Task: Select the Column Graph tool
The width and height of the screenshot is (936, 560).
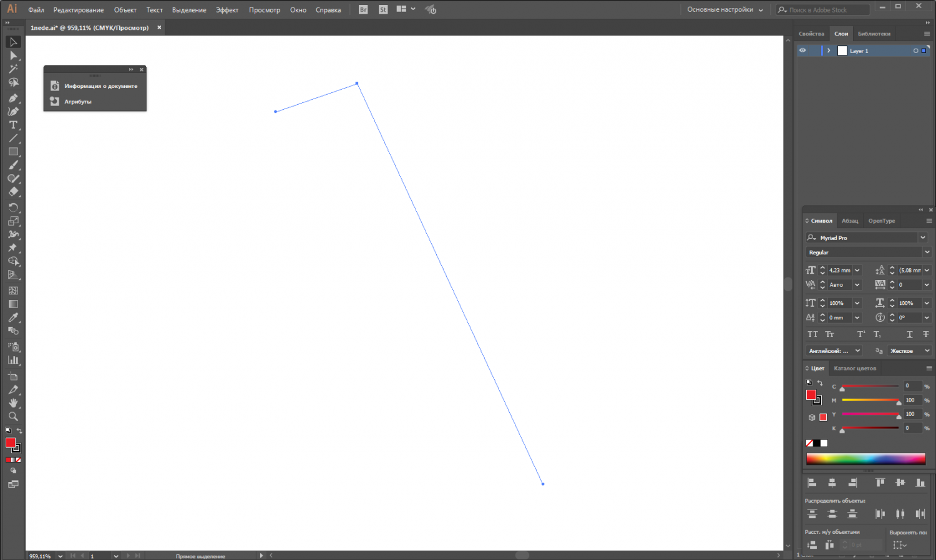Action: pyautogui.click(x=13, y=360)
